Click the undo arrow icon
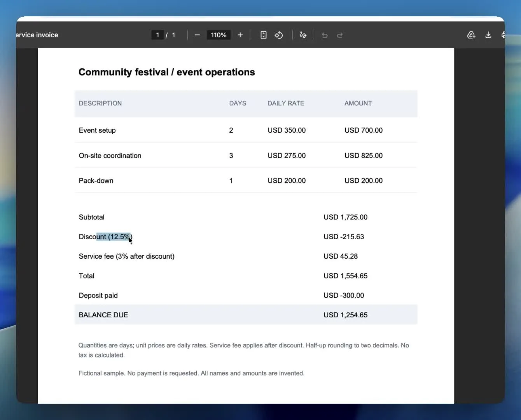The width and height of the screenshot is (521, 420). pos(325,35)
